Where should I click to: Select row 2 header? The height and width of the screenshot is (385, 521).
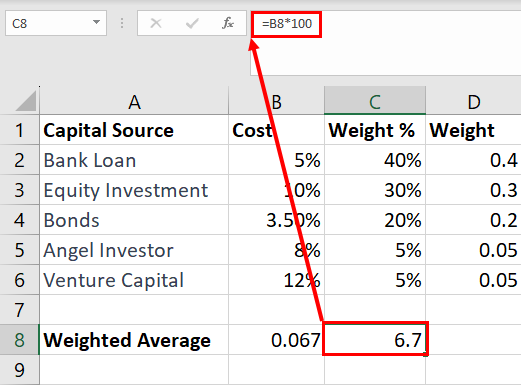[19, 160]
